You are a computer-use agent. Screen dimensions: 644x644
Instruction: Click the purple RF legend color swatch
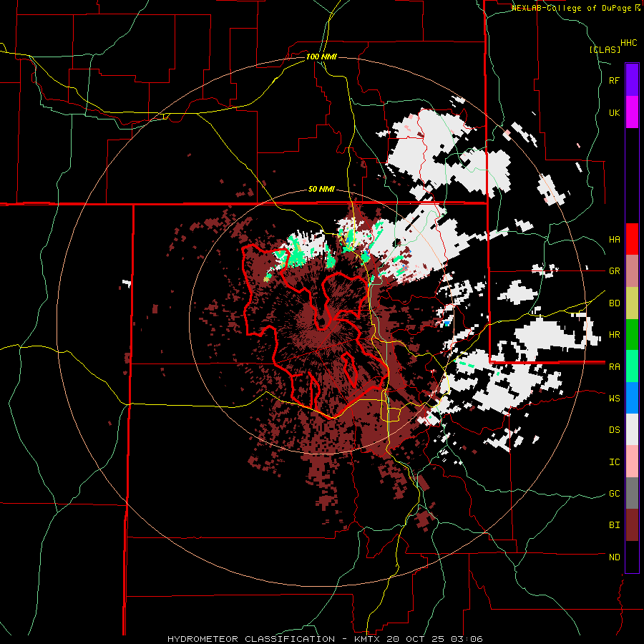(x=632, y=79)
